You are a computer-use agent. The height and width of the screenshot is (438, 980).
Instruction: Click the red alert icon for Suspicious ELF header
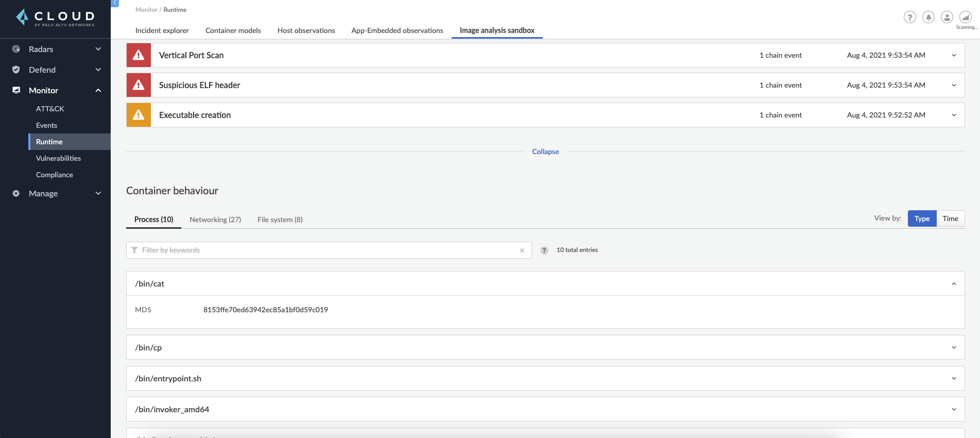tap(139, 85)
